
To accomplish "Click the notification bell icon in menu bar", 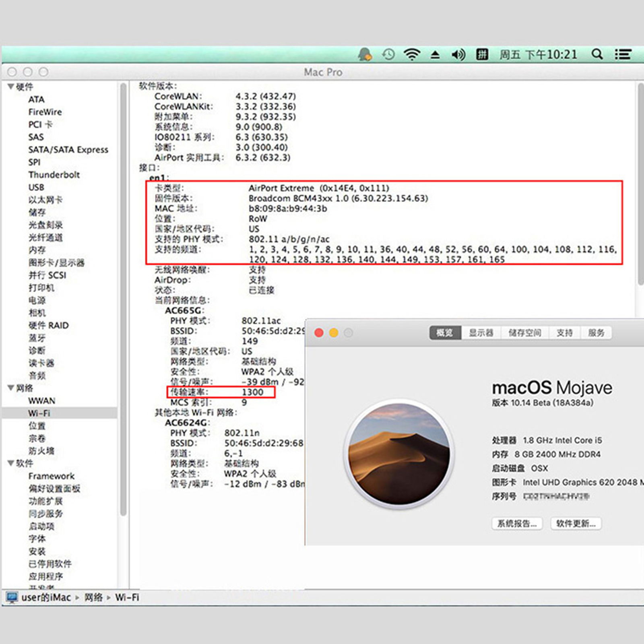I will [x=365, y=54].
